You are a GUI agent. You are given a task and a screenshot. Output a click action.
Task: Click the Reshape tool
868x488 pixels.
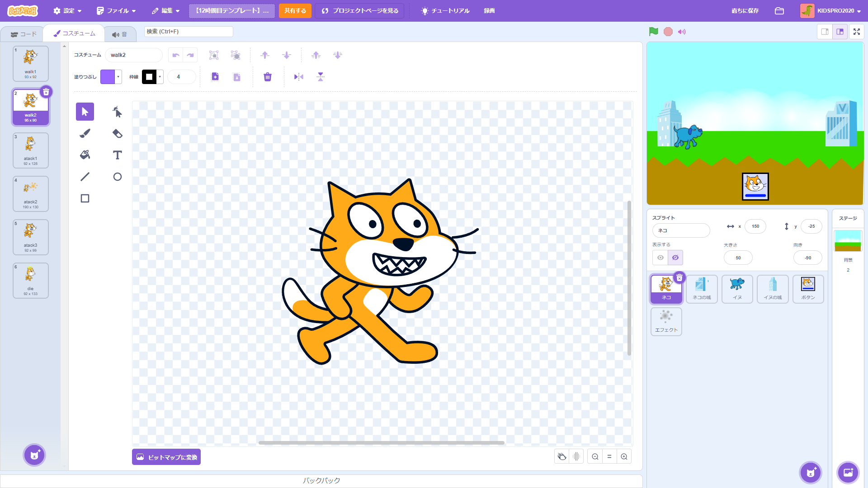coord(117,112)
